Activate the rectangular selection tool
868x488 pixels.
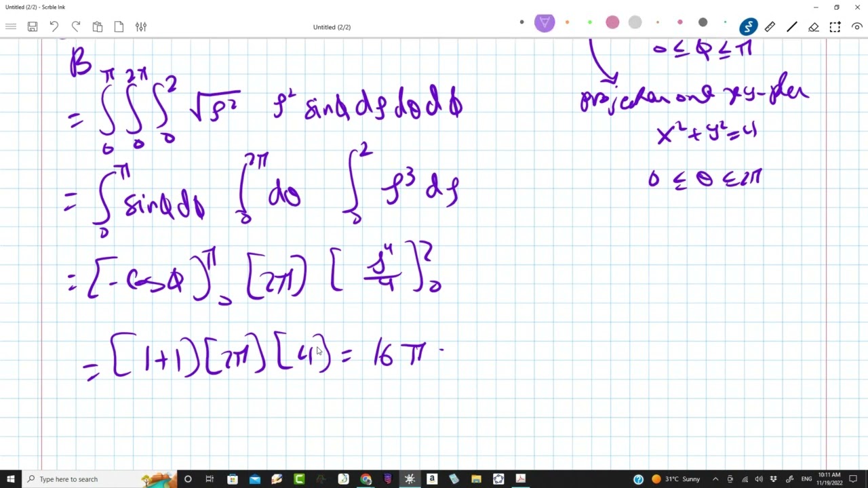[835, 26]
